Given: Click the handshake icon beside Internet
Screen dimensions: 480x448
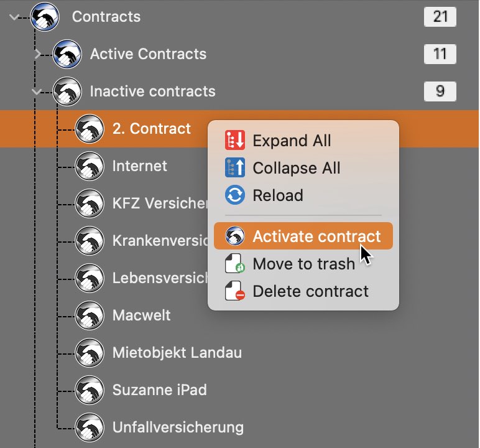Looking at the screenshot, I should 90,166.
